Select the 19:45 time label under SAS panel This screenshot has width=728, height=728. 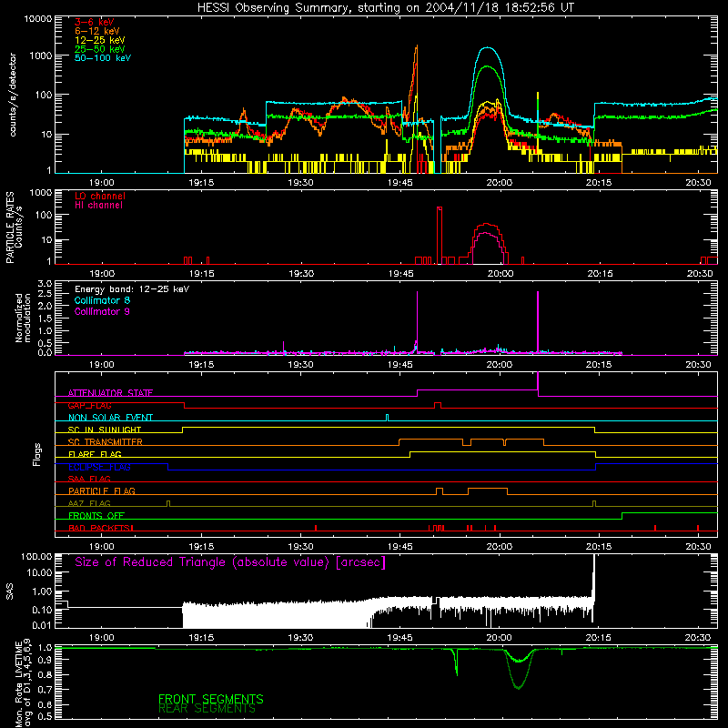point(399,638)
